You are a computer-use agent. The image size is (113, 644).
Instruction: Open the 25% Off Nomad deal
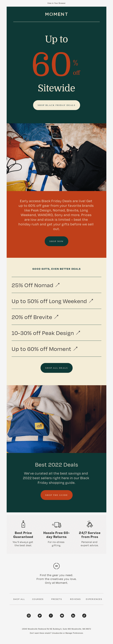point(36,285)
